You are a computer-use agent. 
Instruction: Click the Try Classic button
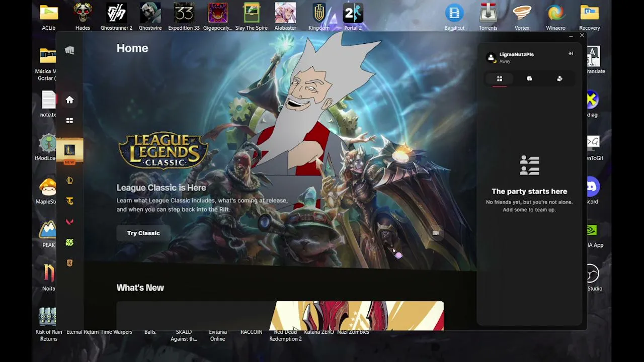pos(143,233)
